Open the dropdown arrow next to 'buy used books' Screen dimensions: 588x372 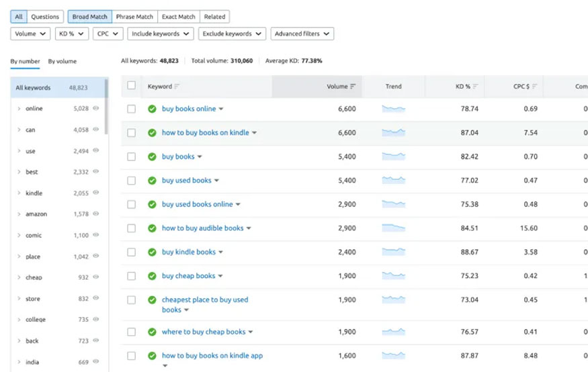coord(217,181)
